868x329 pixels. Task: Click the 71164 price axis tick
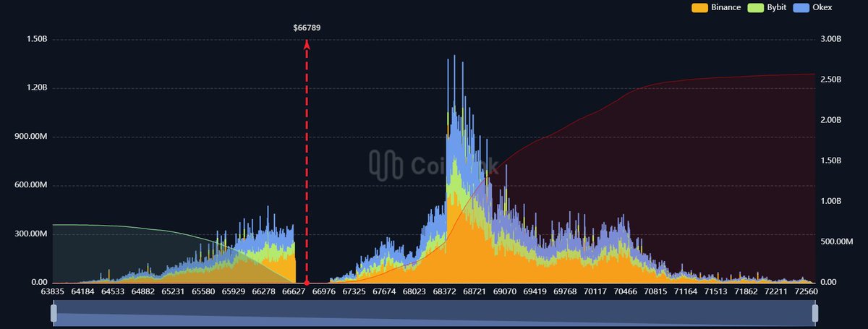(x=686, y=292)
